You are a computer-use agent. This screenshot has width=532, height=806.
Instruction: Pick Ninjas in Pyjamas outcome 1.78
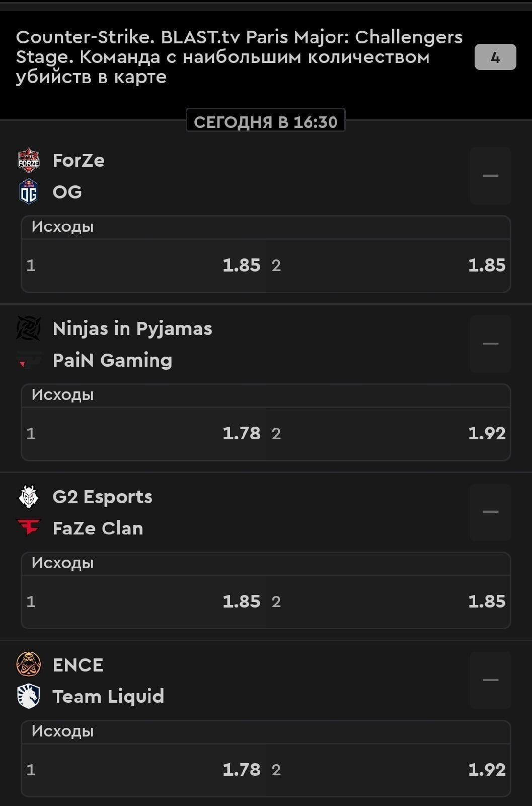pos(144,433)
